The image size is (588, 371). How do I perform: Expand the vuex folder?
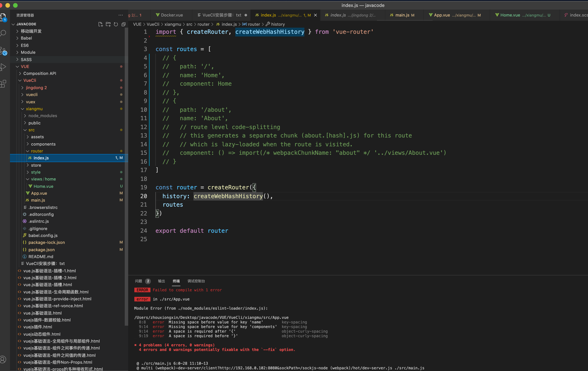tap(22, 102)
